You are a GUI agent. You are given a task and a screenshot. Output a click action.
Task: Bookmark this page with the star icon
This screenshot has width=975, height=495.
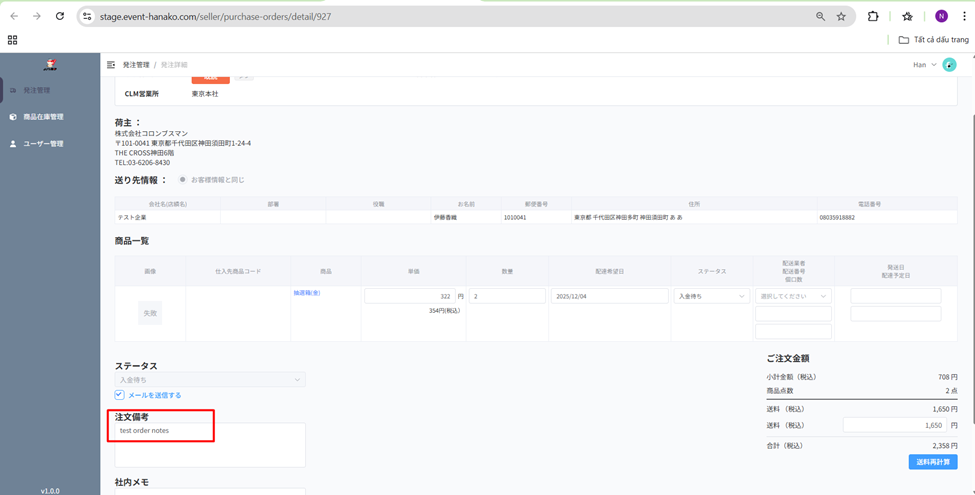click(841, 17)
